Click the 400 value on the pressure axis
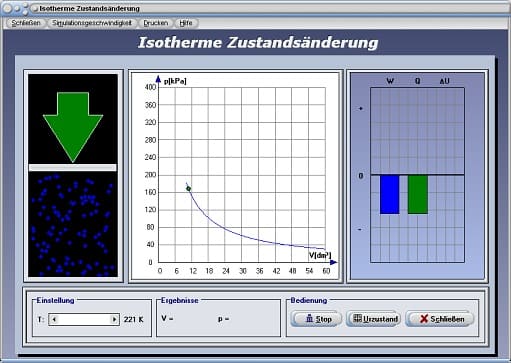This screenshot has height=363, width=511. tap(150, 87)
